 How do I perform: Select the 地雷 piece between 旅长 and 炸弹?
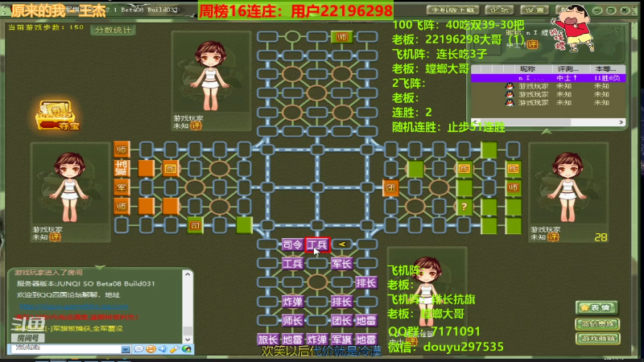[292, 339]
